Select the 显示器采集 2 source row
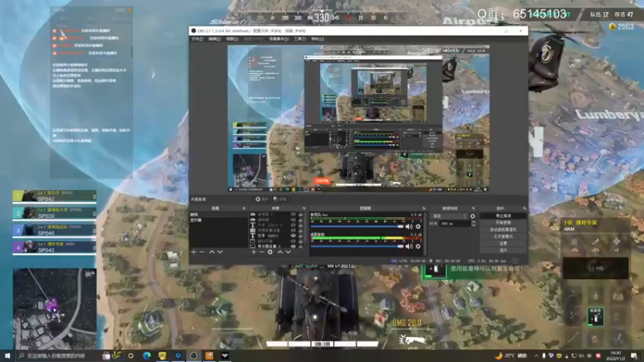The width and height of the screenshot is (644, 362). pyautogui.click(x=277, y=246)
